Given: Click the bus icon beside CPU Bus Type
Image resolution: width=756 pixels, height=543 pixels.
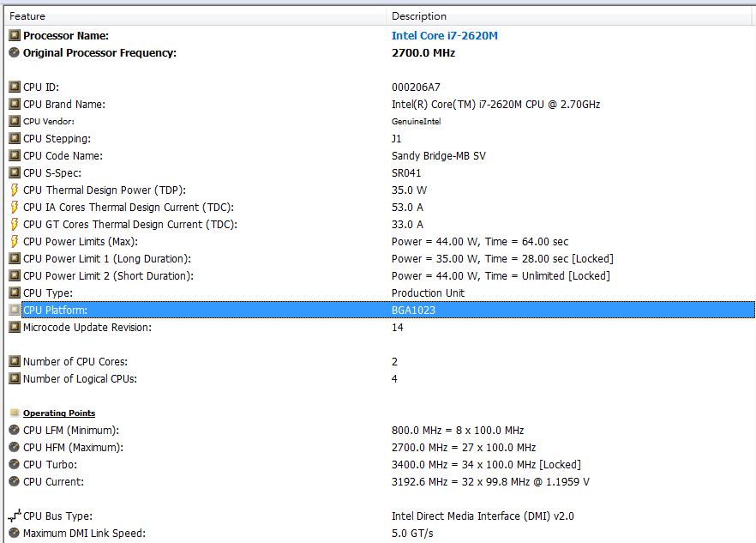Looking at the screenshot, I should 15,516.
